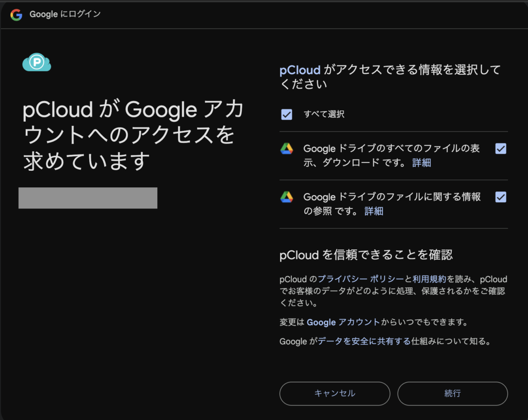
Task: Click the pCloud cloud logo icon
Action: click(x=37, y=63)
